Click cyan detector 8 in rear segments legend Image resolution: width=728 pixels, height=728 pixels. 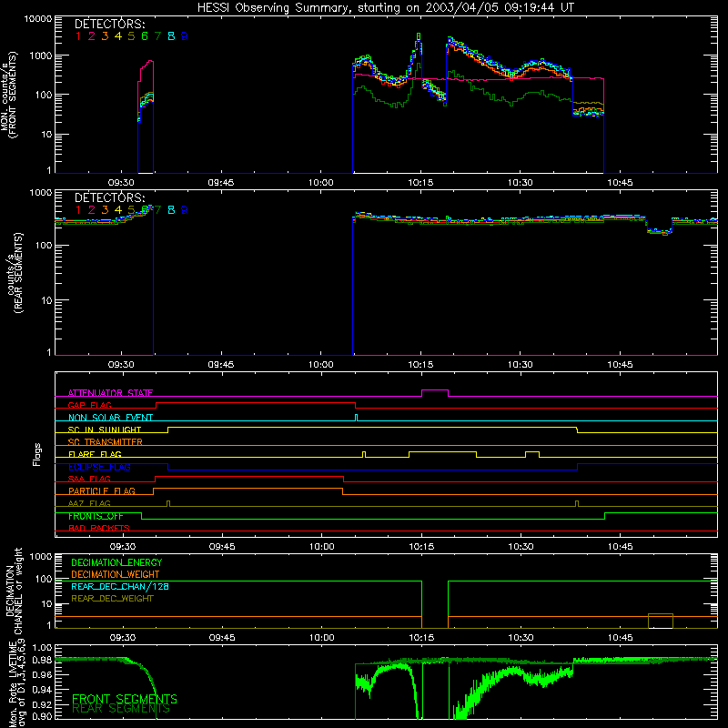tap(171, 210)
